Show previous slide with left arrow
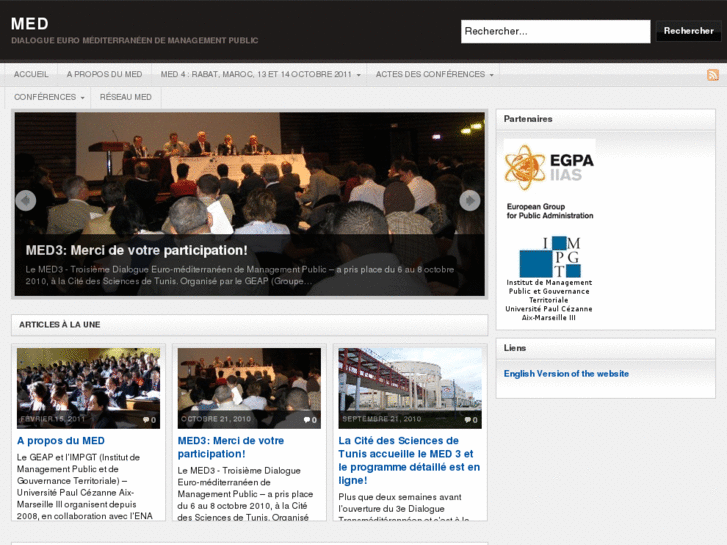This screenshot has width=727, height=545. 26,201
